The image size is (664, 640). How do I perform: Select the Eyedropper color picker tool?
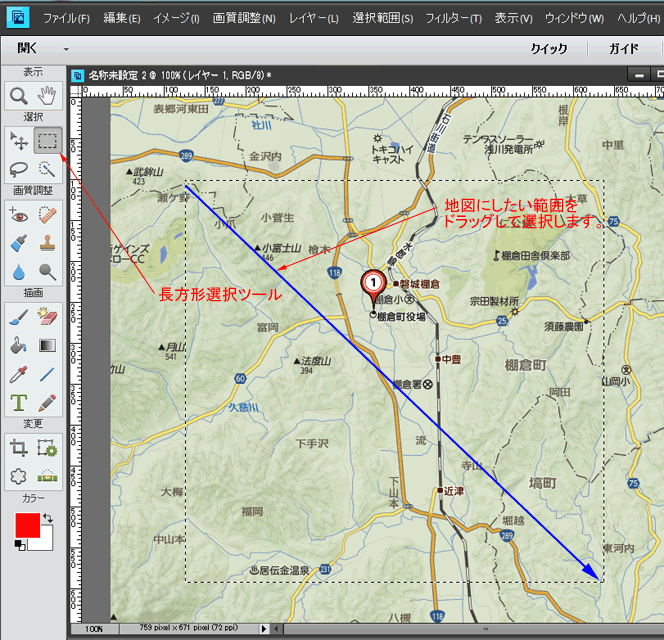[19, 374]
